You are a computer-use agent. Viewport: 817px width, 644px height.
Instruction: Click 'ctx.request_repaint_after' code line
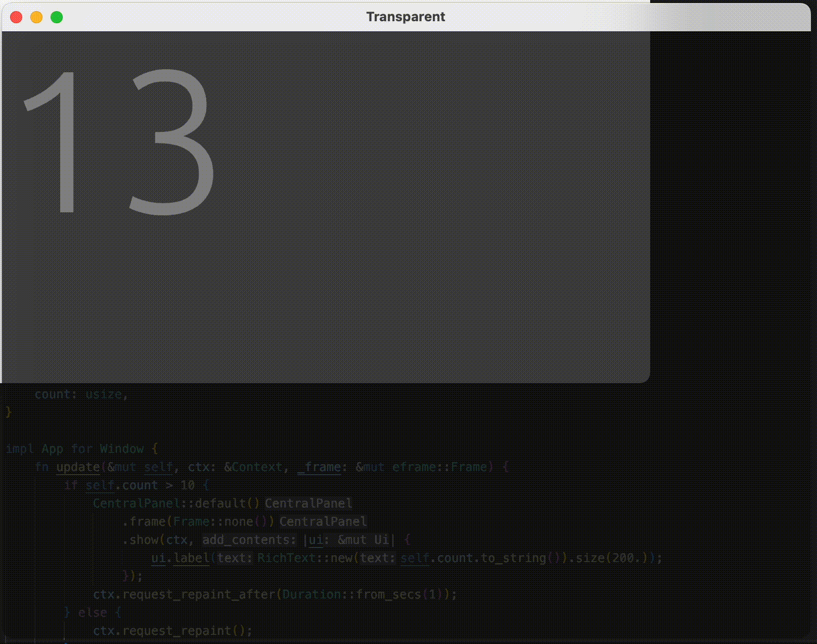coord(275,594)
